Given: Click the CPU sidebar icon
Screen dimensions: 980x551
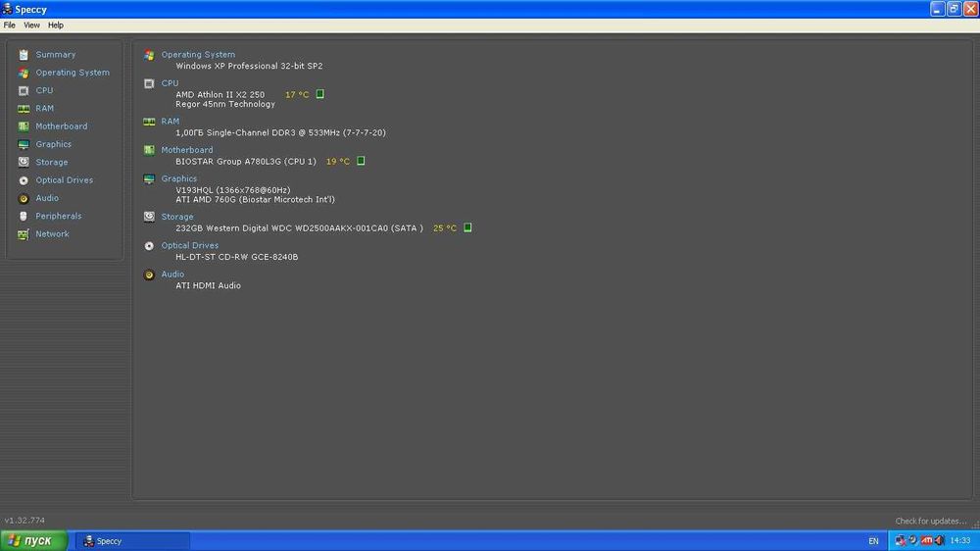Looking at the screenshot, I should (x=24, y=90).
